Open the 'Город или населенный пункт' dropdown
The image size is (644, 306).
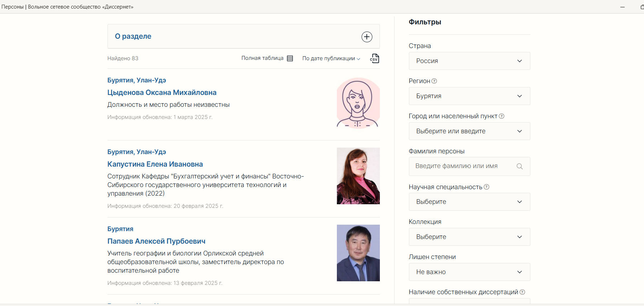(x=469, y=131)
